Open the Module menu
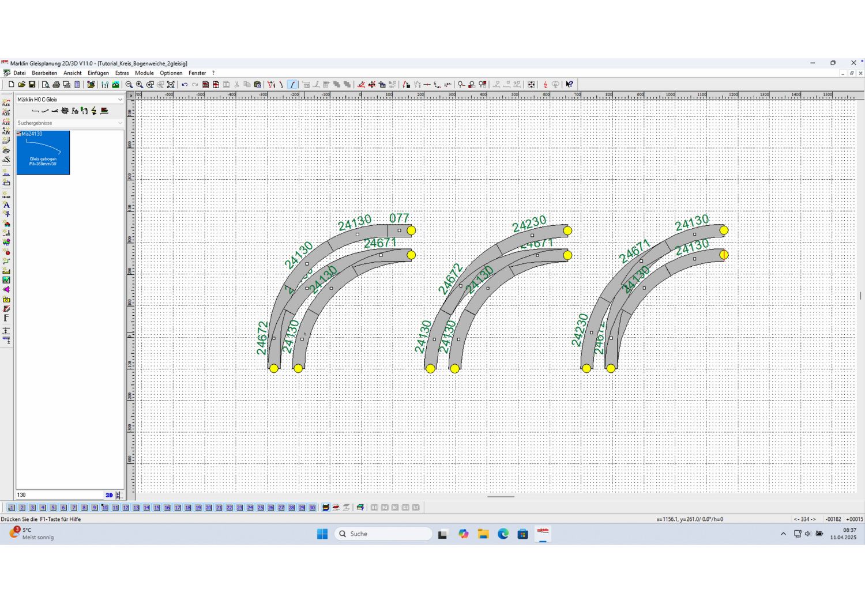Screen dimensions: 865x616 click(144, 73)
